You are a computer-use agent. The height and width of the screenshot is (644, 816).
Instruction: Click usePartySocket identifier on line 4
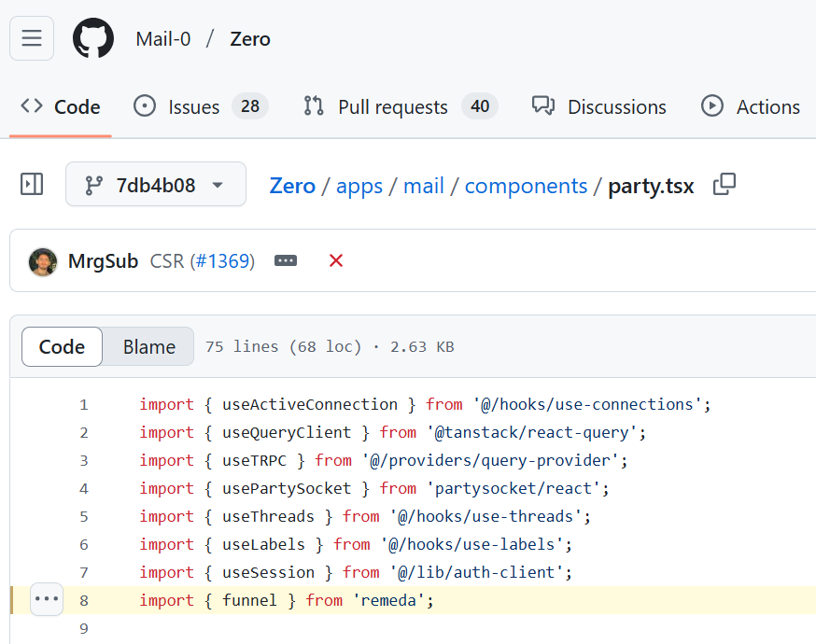click(x=287, y=489)
